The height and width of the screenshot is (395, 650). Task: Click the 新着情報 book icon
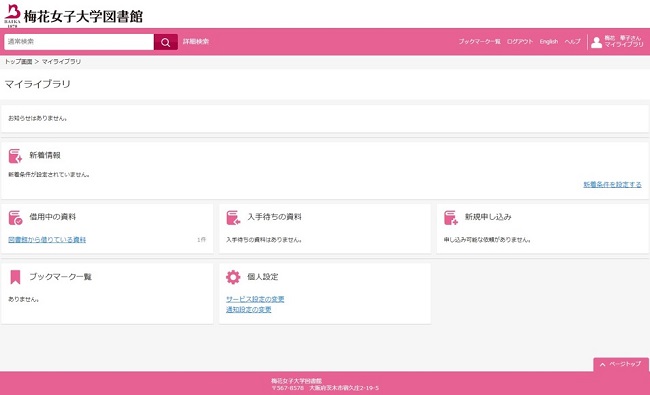pos(15,156)
